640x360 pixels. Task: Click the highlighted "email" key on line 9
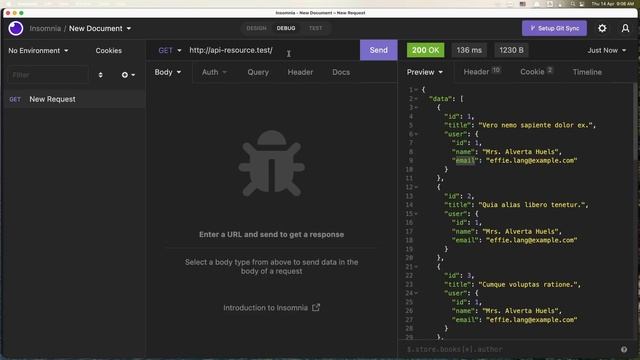(x=465, y=160)
